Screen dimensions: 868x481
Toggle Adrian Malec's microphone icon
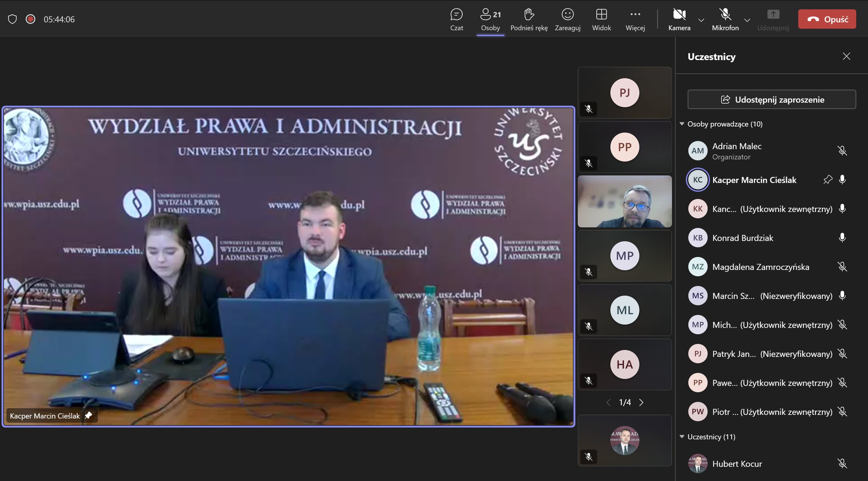[x=842, y=151]
